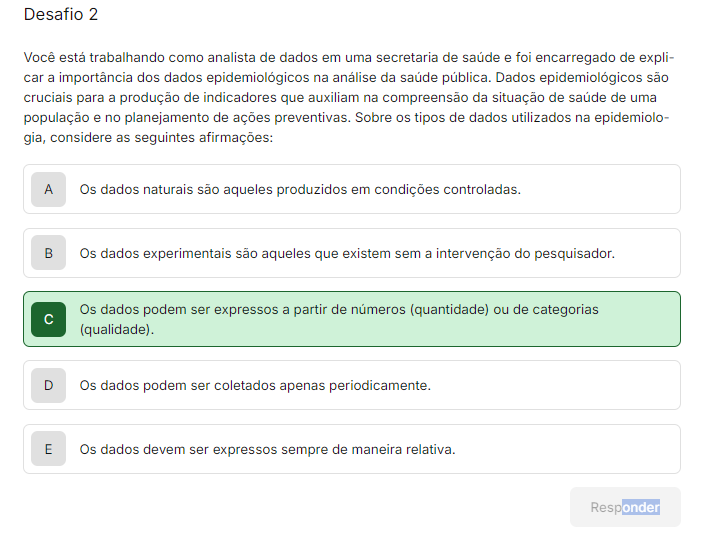The image size is (724, 543).
Task: Choose the answer about maneira relativa
Action: tap(267, 449)
